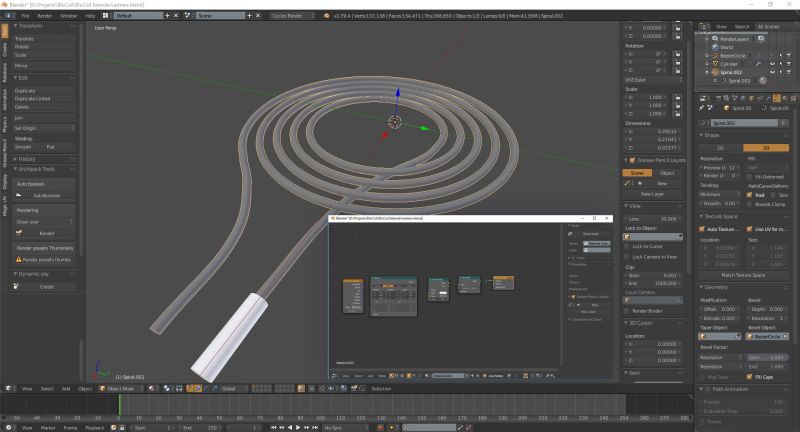The height and width of the screenshot is (432, 800).
Task: Open the timeline Marker menu
Action: point(48,428)
